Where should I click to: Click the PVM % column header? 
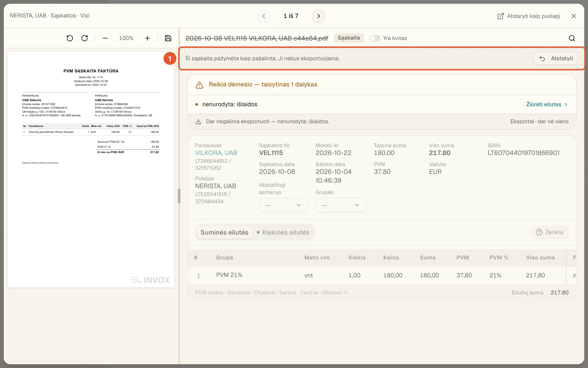(x=499, y=258)
